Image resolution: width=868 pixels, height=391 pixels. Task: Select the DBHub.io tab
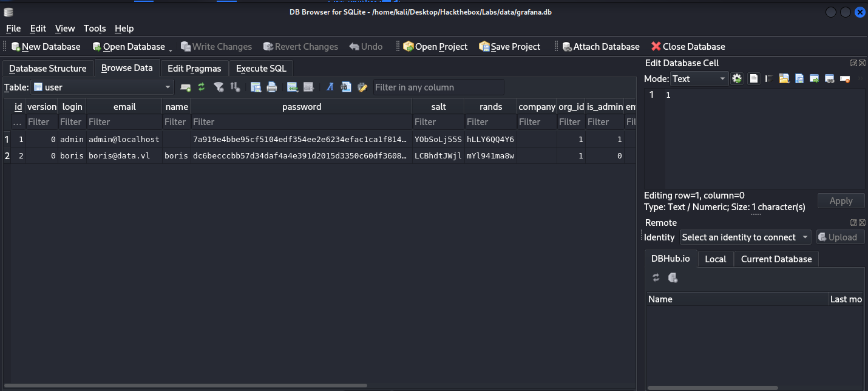[671, 259]
